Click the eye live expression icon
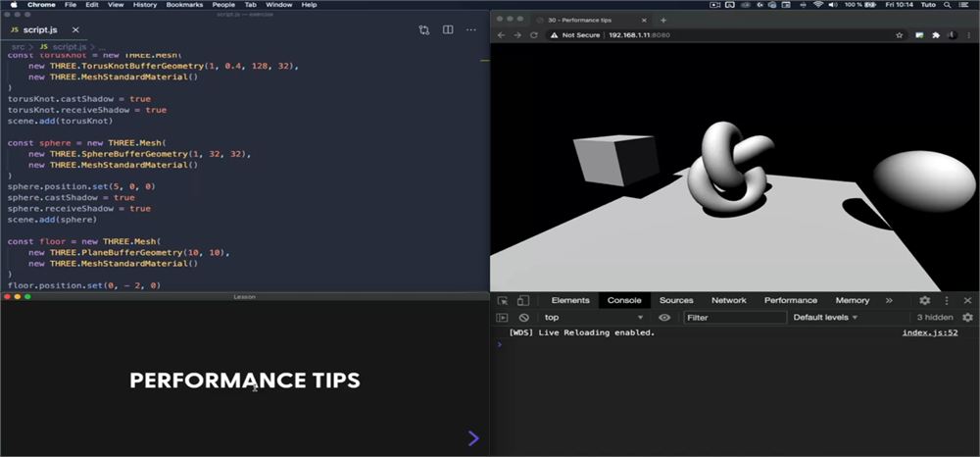The width and height of the screenshot is (980, 457). [664, 318]
